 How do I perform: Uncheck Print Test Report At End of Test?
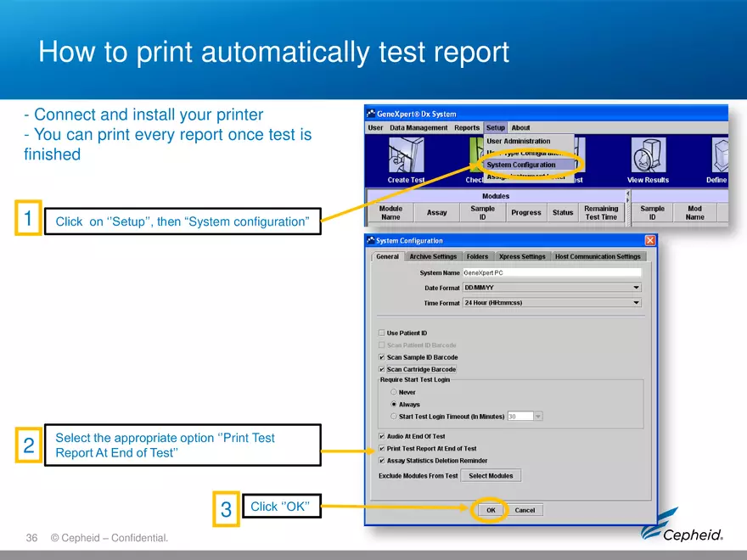pos(381,449)
